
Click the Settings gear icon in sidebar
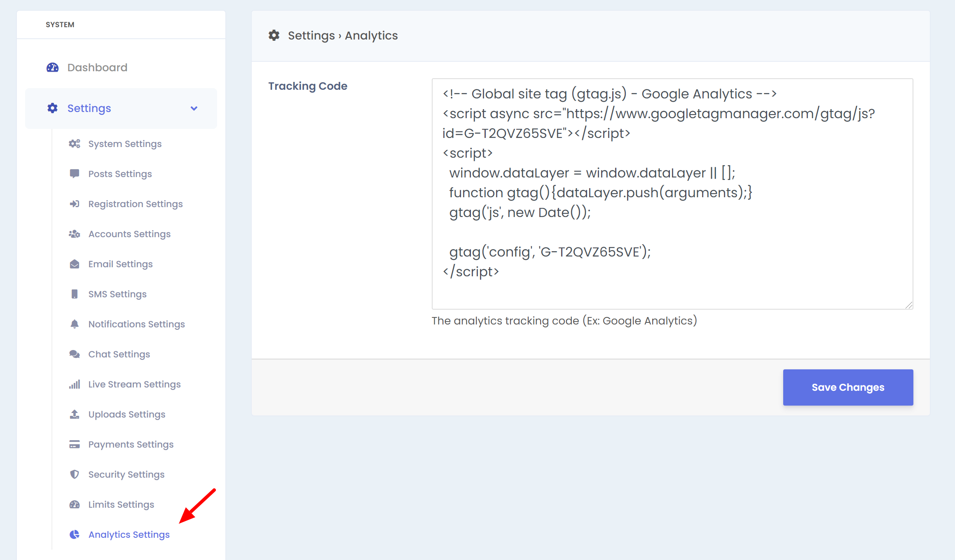52,108
